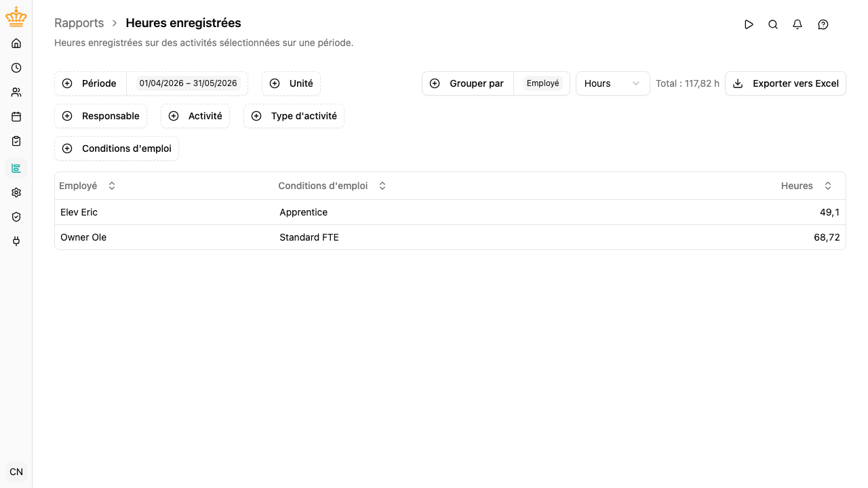Add an Unité filter
Viewport: 868px width, 488px height.
(x=291, y=83)
